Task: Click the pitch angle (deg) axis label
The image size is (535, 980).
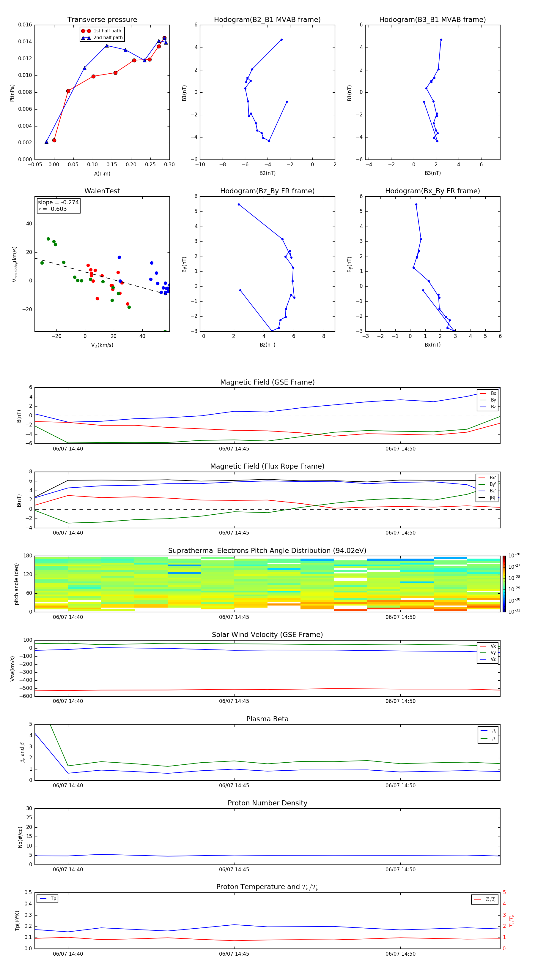Action: [x=16, y=584]
